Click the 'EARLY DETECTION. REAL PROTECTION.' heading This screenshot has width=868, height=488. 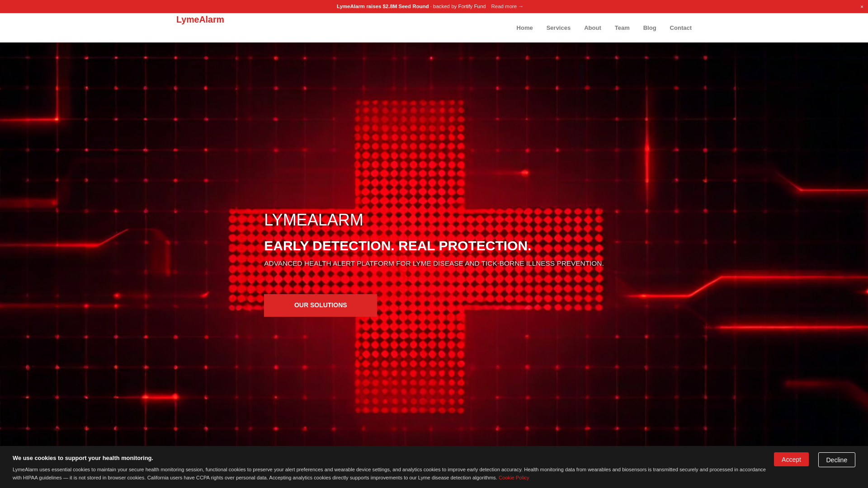point(397,246)
